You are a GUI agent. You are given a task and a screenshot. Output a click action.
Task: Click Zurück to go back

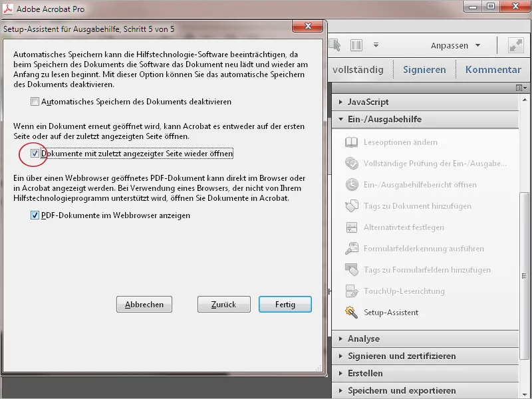[223, 304]
